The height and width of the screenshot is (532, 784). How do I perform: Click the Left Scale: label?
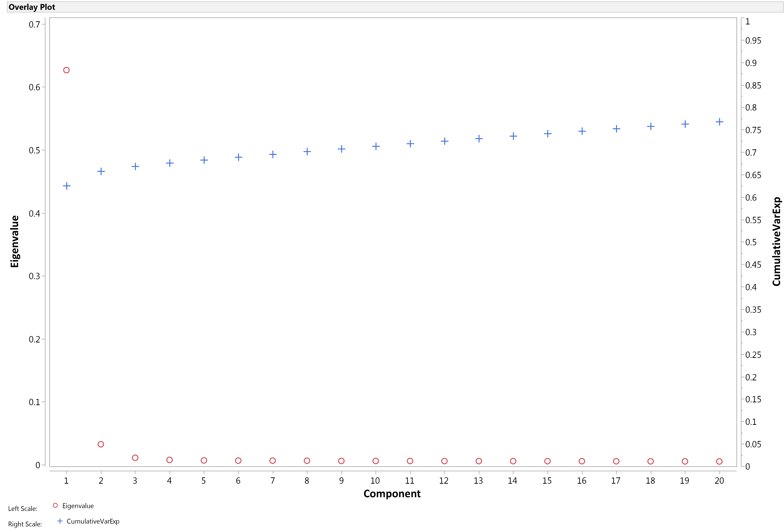[x=23, y=508]
